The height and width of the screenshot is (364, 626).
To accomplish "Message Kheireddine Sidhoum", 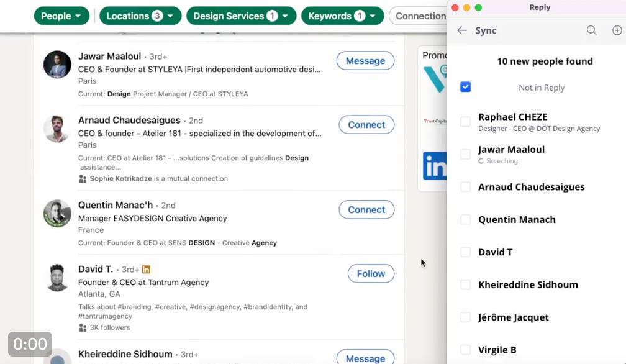I will click(x=365, y=358).
